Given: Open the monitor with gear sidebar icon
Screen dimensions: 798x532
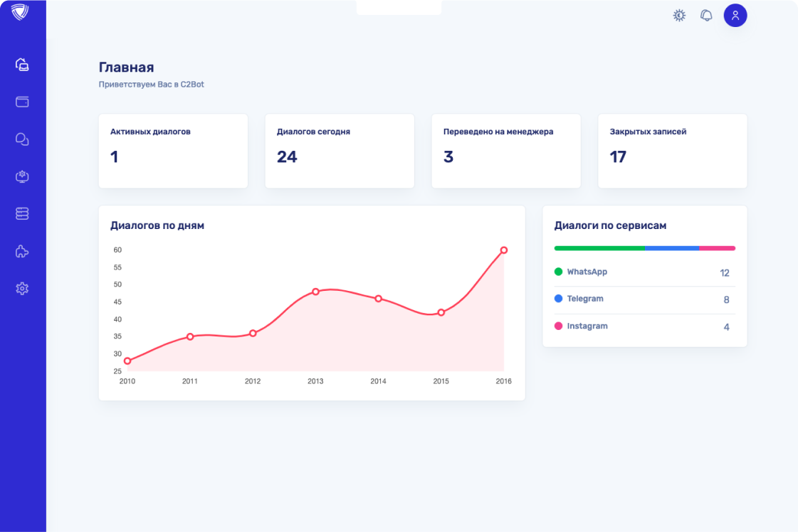Looking at the screenshot, I should (22, 176).
